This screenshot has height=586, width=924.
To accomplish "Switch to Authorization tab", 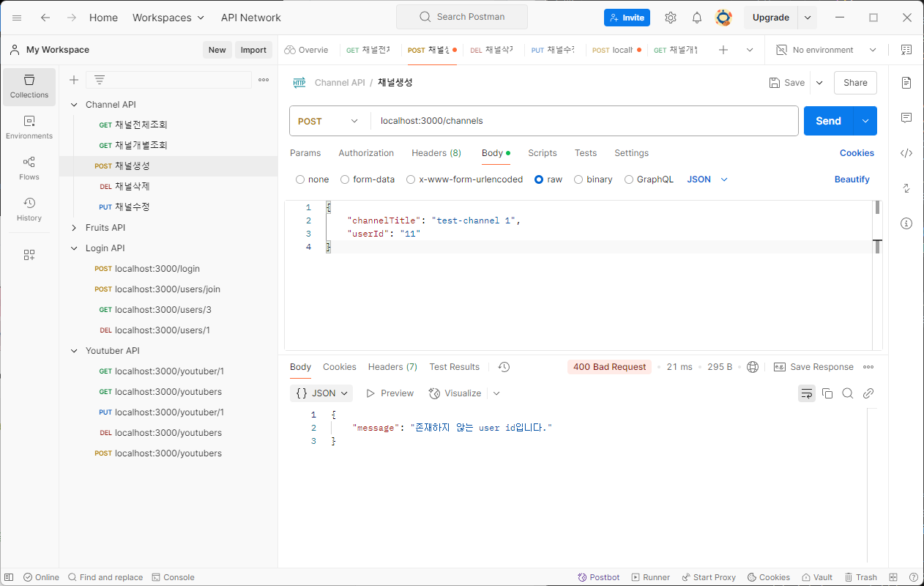I will click(366, 153).
